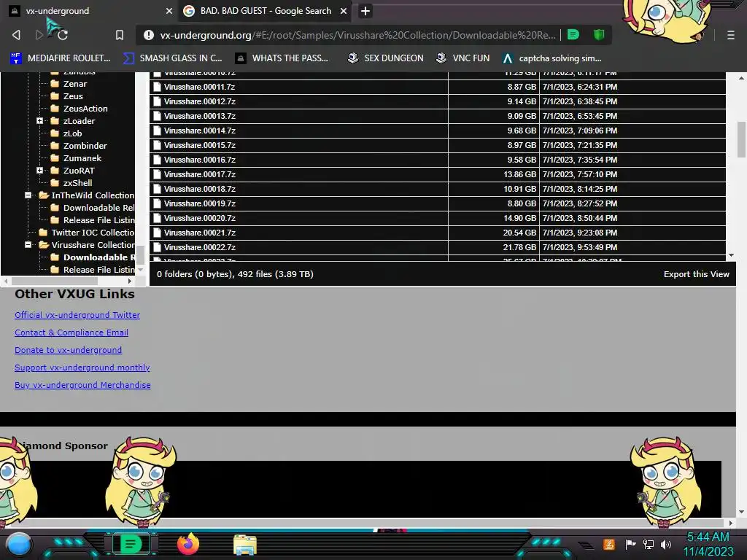Open the SMASH GLASS IN C... bookmark

(172, 58)
